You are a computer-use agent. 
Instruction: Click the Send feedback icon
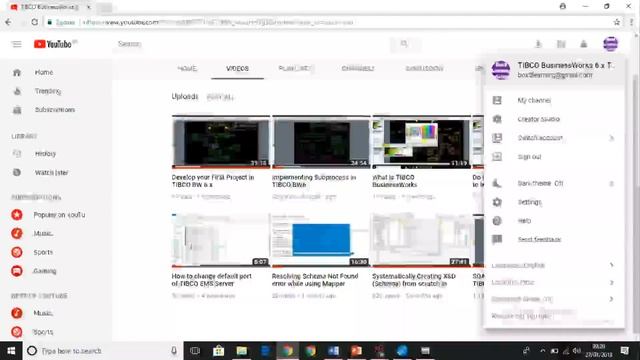coord(497,240)
